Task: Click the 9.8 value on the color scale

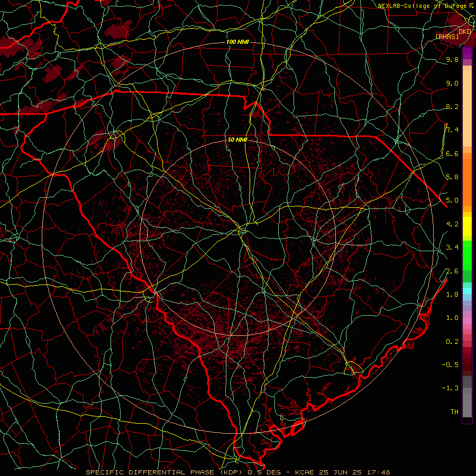Action: [452, 59]
